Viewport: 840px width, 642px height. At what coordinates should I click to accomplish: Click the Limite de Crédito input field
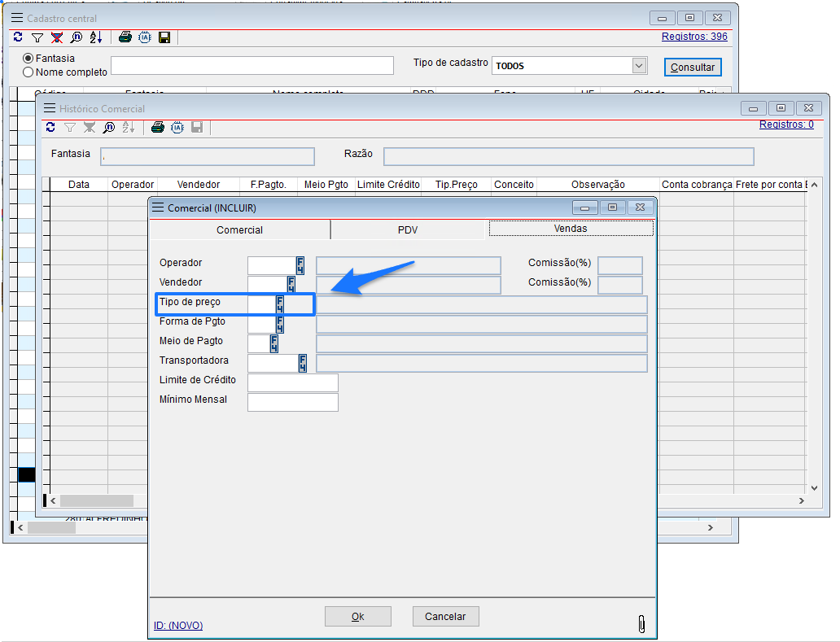click(292, 383)
